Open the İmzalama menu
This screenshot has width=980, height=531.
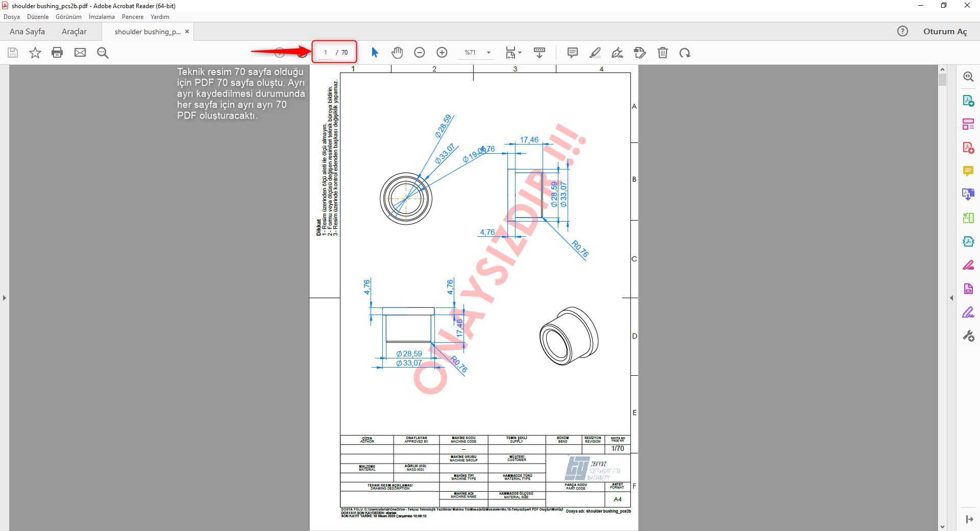click(102, 17)
